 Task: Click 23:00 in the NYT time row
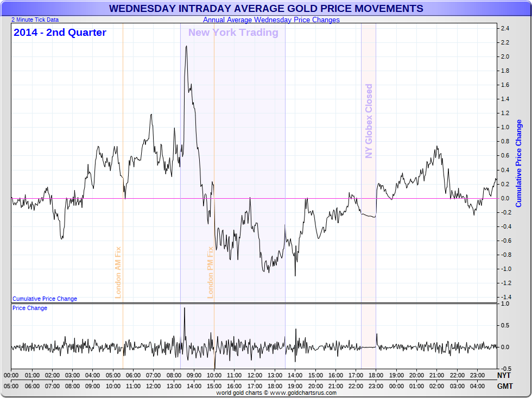477,375
